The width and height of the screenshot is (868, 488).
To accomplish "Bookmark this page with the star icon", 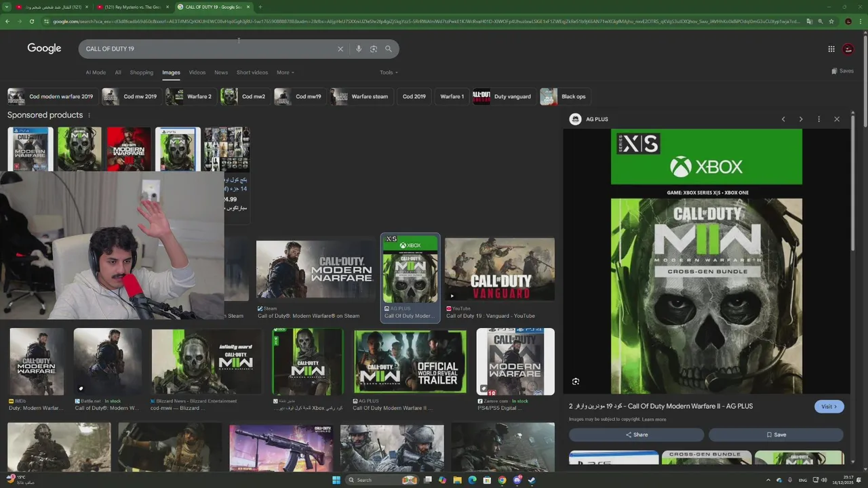I will 831,21.
